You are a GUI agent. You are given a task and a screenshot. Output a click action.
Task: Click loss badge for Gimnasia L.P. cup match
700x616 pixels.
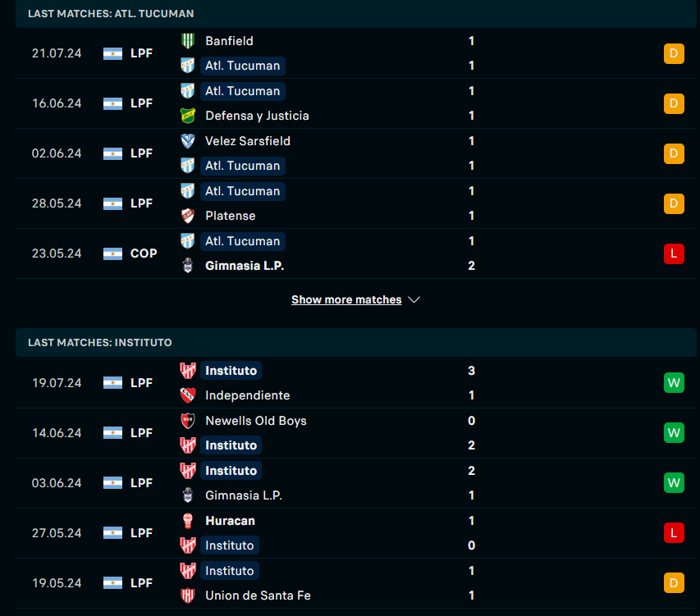point(674,253)
